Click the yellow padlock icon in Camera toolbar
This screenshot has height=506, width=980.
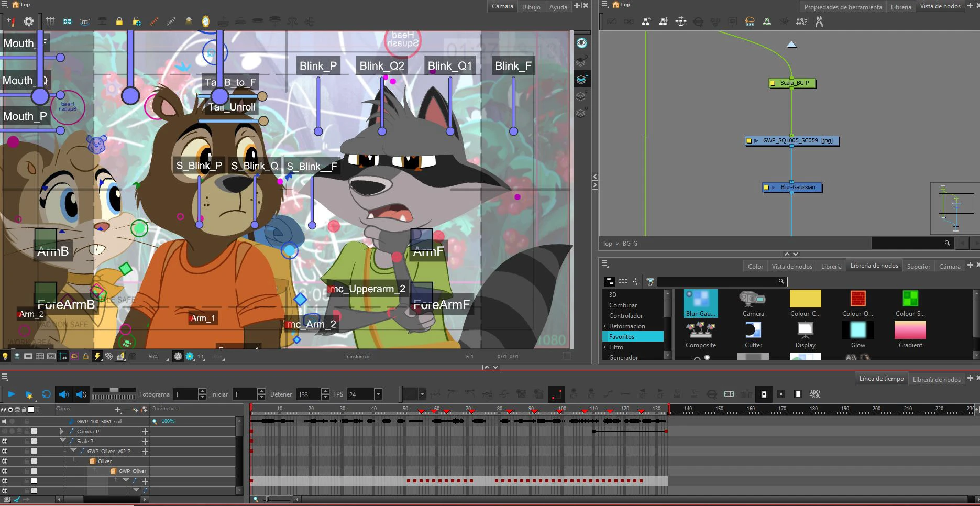pos(119,21)
